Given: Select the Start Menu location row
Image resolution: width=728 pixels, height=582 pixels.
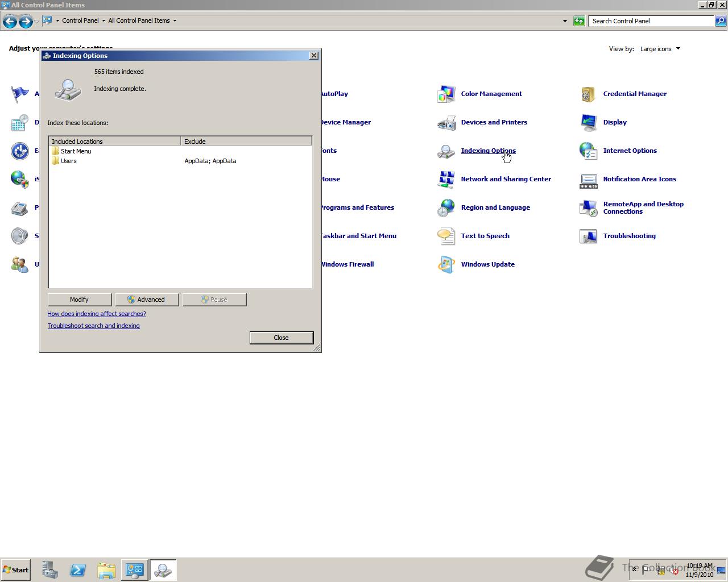Looking at the screenshot, I should pos(180,151).
